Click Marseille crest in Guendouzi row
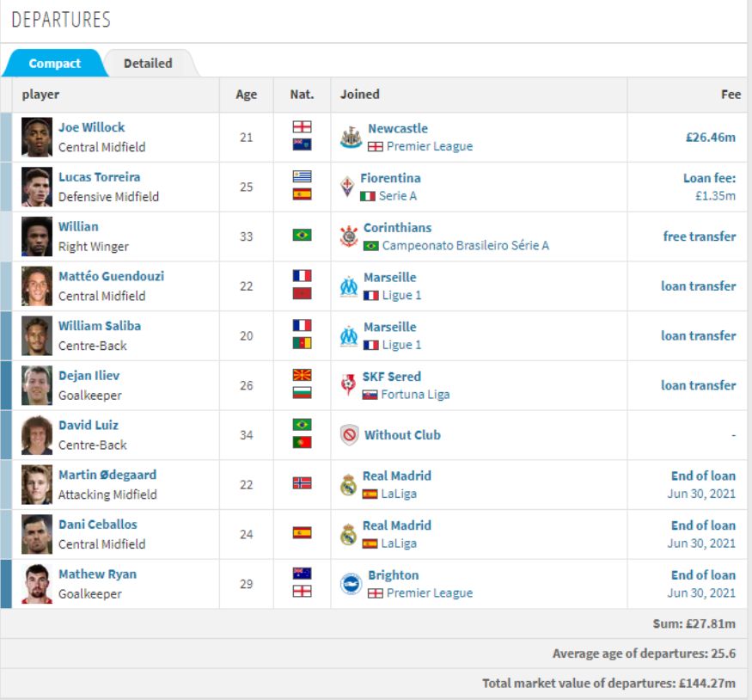The height and width of the screenshot is (700, 752). 349,286
